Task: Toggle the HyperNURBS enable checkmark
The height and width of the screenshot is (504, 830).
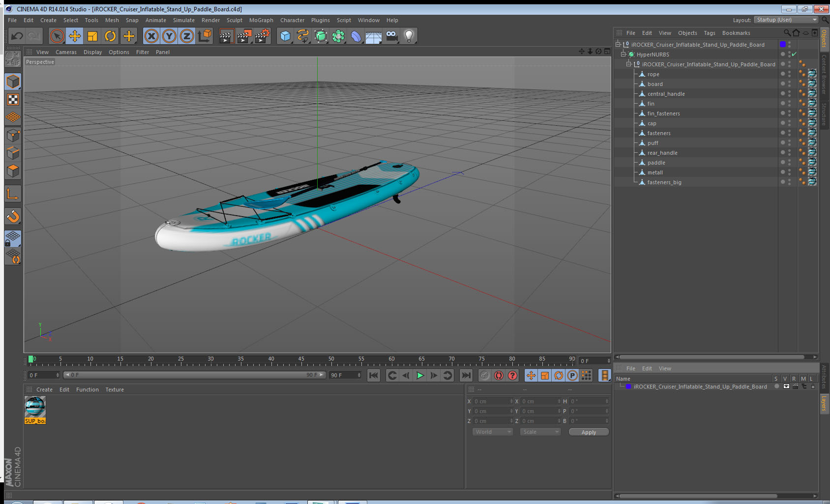Action: tap(794, 54)
